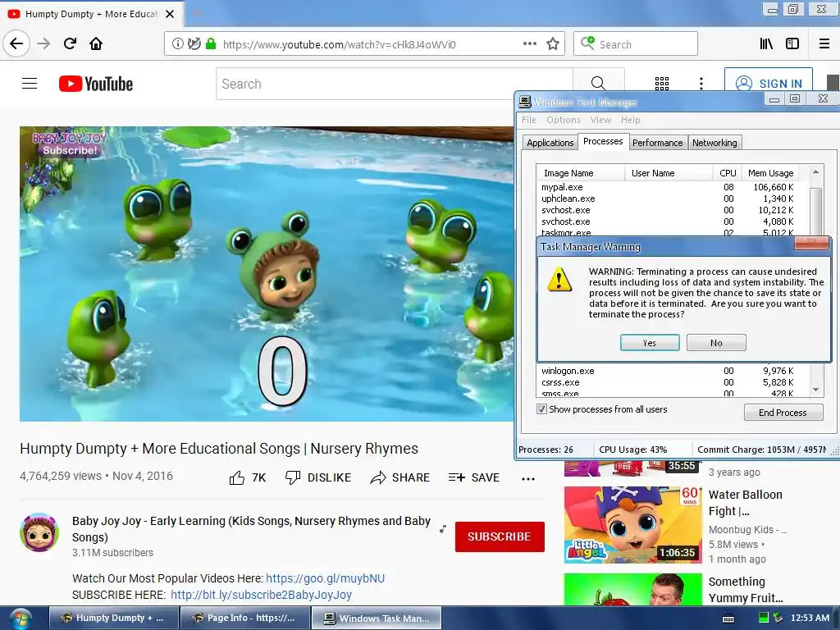Image resolution: width=840 pixels, height=630 pixels.
Task: Click YouTube search magnifier button
Action: 598,84
